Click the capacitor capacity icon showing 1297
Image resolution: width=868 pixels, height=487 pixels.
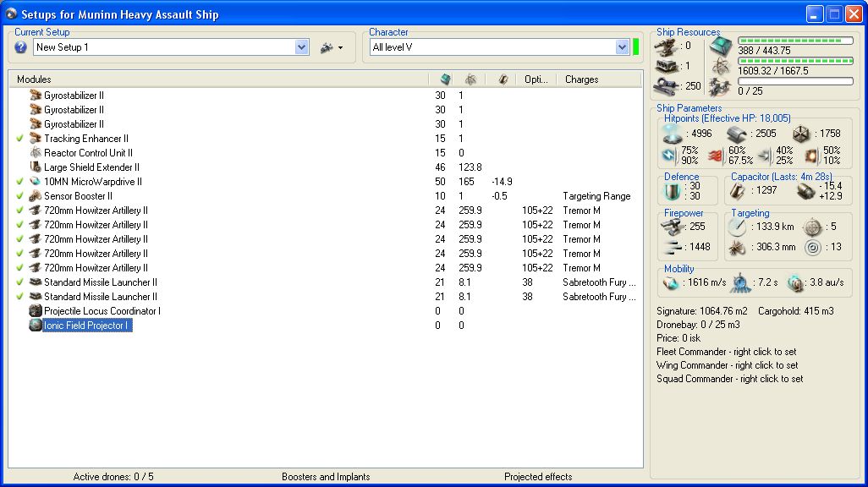pyautogui.click(x=737, y=191)
